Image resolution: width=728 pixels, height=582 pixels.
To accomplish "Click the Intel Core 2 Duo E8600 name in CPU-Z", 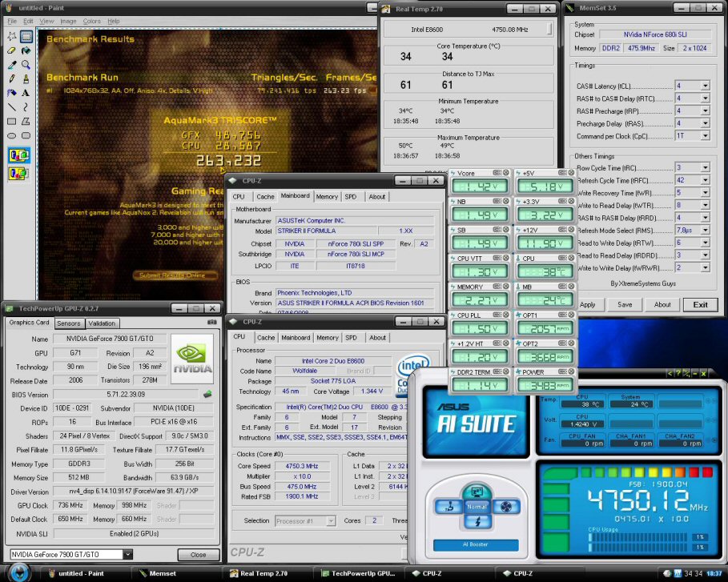I will click(333, 360).
